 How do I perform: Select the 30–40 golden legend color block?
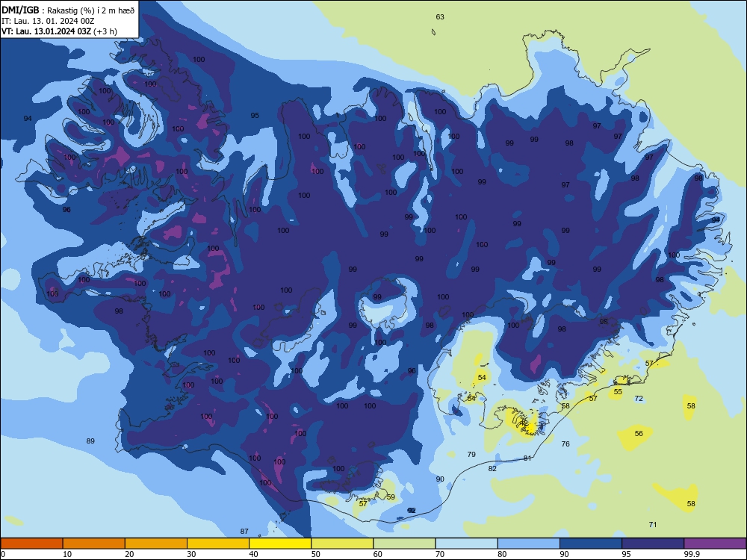[x=218, y=544]
